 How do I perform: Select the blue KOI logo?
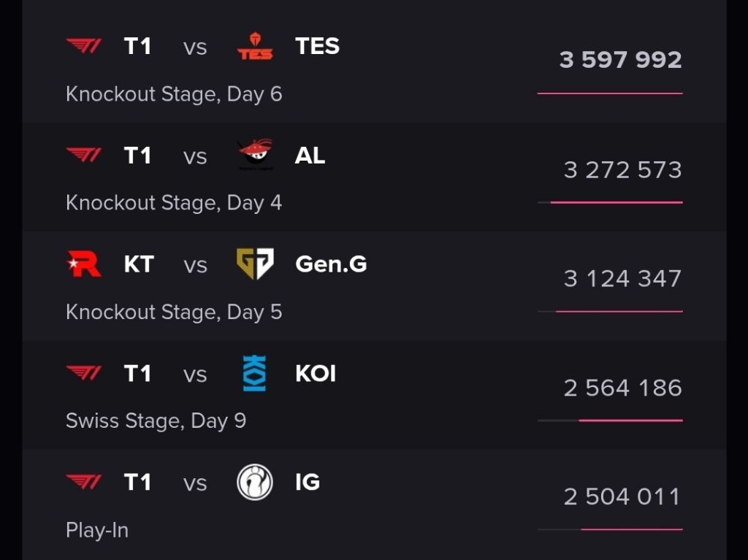point(253,373)
